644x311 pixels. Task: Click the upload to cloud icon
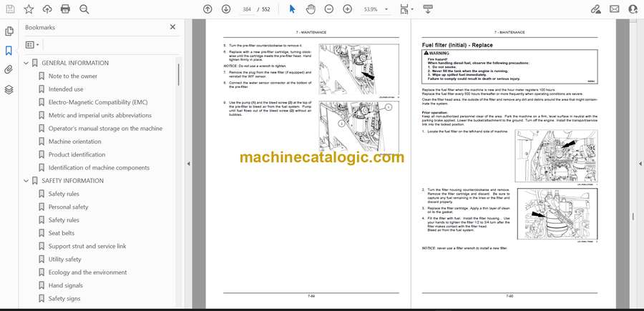(47, 9)
